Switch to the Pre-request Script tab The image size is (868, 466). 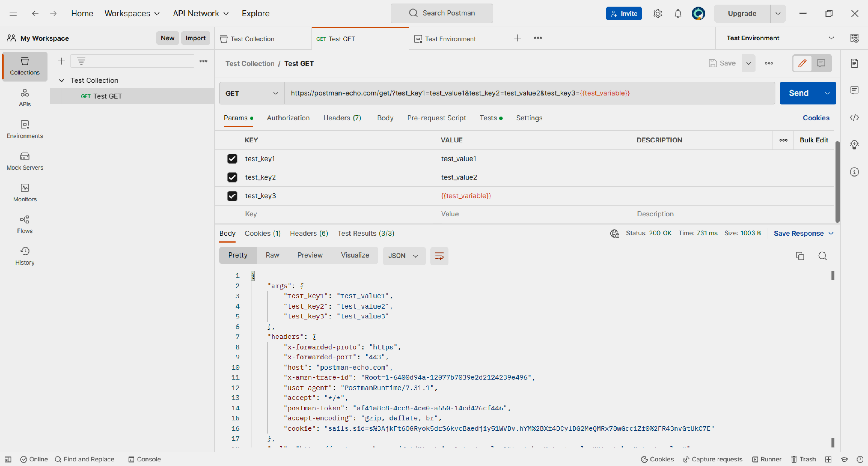[436, 118]
